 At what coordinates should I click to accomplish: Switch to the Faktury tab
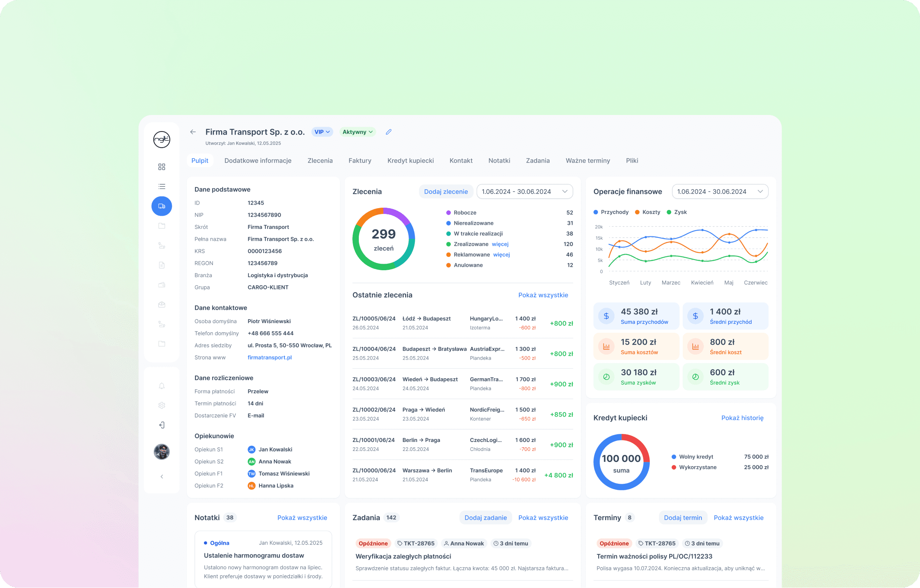360,161
